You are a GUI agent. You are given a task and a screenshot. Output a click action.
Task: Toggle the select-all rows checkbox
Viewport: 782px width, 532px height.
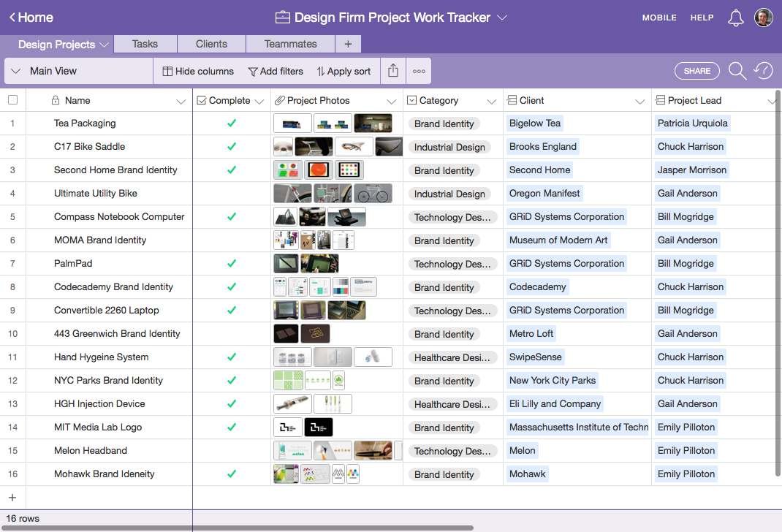click(13, 99)
